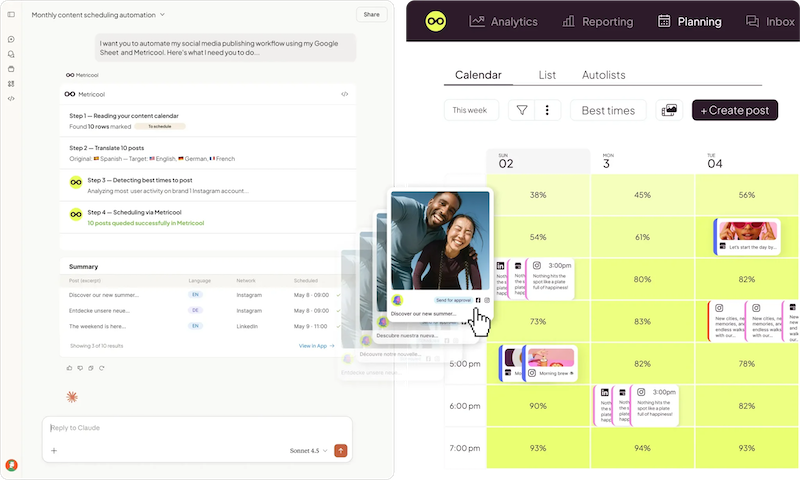Click the Create post button
Screen dimensions: 800x480
coord(735,110)
